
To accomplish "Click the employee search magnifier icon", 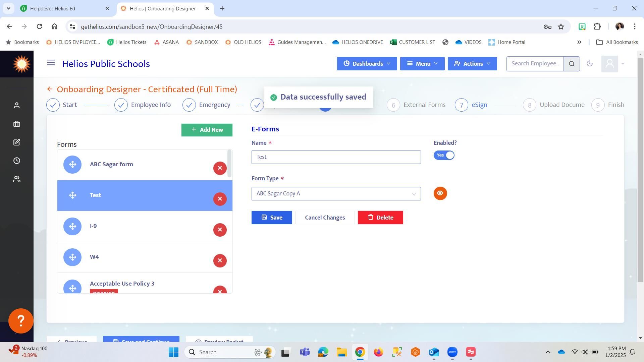I will (x=572, y=64).
